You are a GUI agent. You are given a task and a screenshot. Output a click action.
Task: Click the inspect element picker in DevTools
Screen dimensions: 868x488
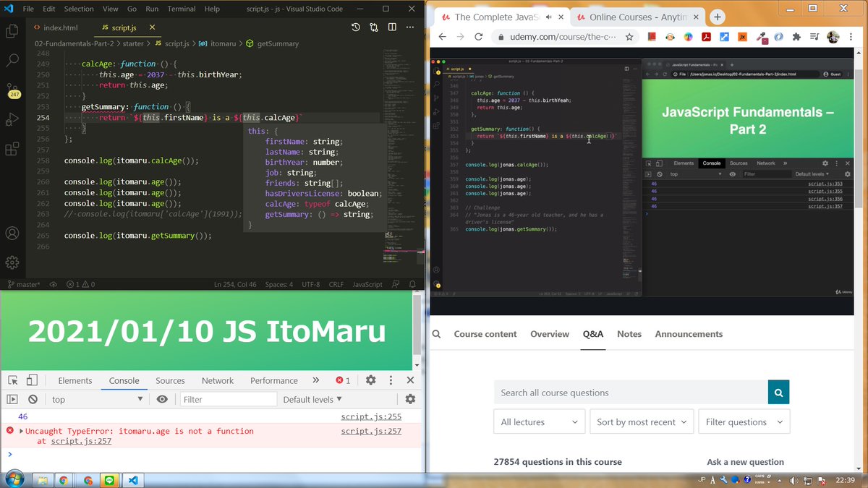13,380
